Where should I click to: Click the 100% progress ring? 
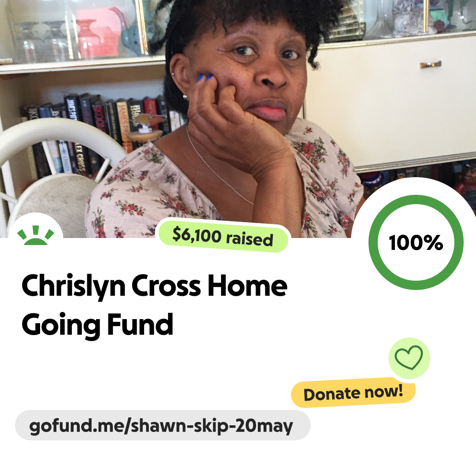click(x=416, y=242)
